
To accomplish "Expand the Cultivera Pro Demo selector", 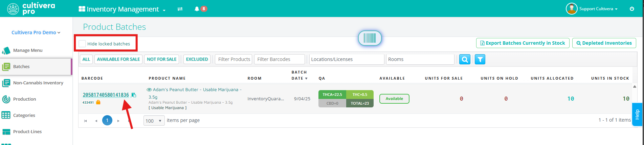I will pyautogui.click(x=36, y=33).
